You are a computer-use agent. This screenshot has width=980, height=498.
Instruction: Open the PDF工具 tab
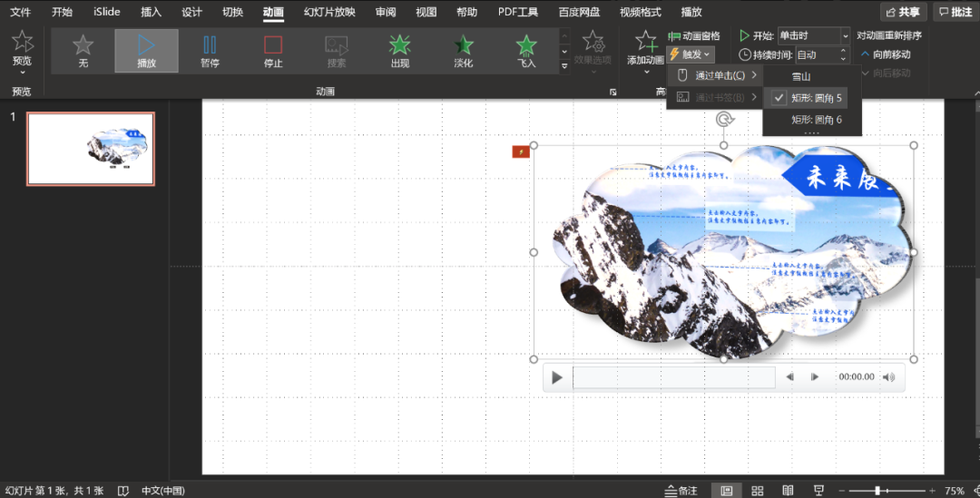[518, 12]
